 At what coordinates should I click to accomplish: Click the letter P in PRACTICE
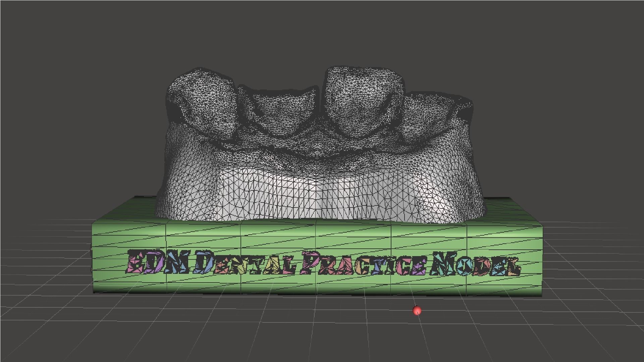click(310, 264)
